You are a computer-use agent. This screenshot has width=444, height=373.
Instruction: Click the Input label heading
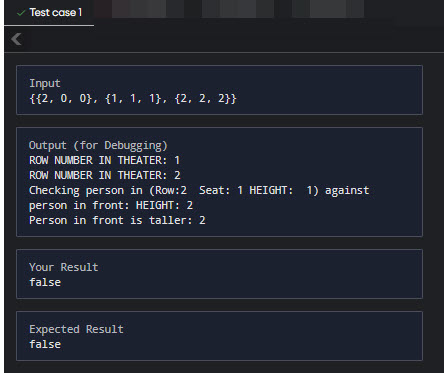(x=45, y=83)
